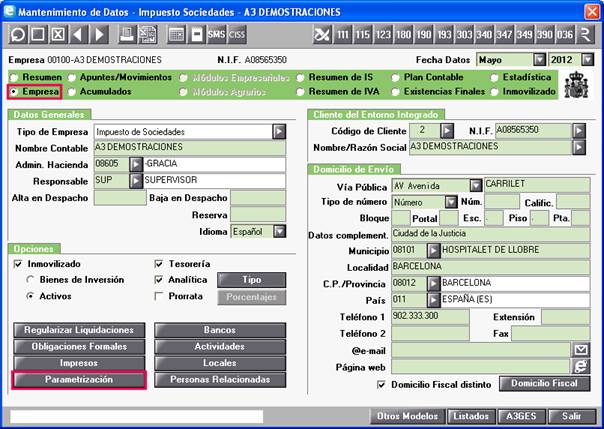Click the Salir button
This screenshot has width=604, height=429.
coord(572,416)
